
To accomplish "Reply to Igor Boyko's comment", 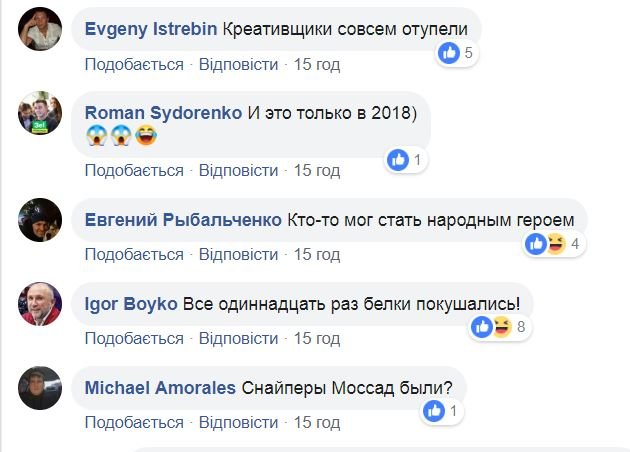I will pos(238,339).
